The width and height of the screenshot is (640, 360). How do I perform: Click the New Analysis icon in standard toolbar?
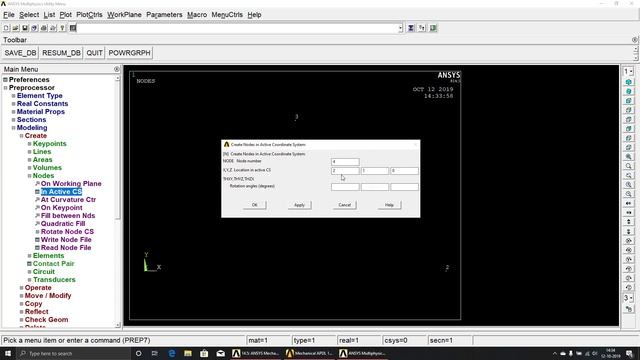7,28
